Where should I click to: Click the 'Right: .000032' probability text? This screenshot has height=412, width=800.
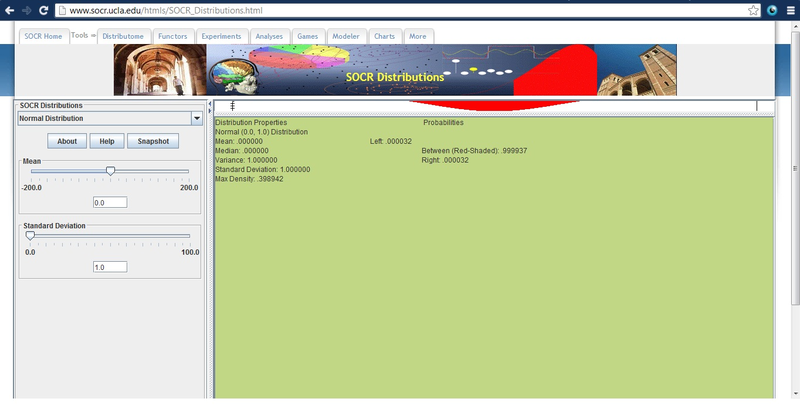(445, 160)
